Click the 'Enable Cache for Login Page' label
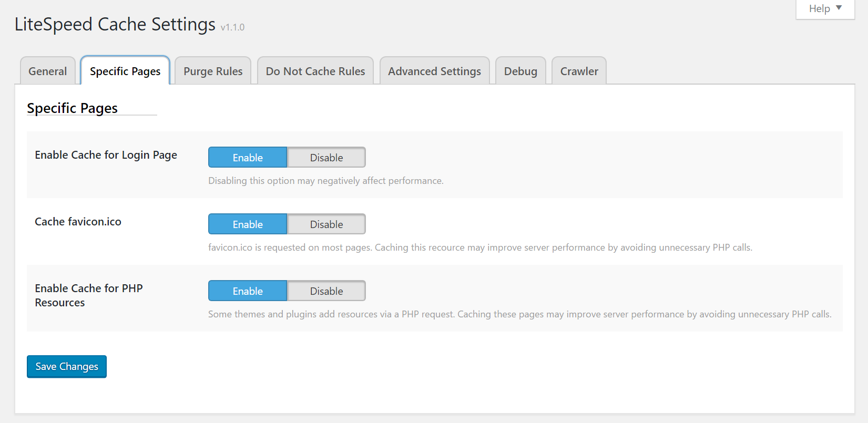 (x=106, y=155)
